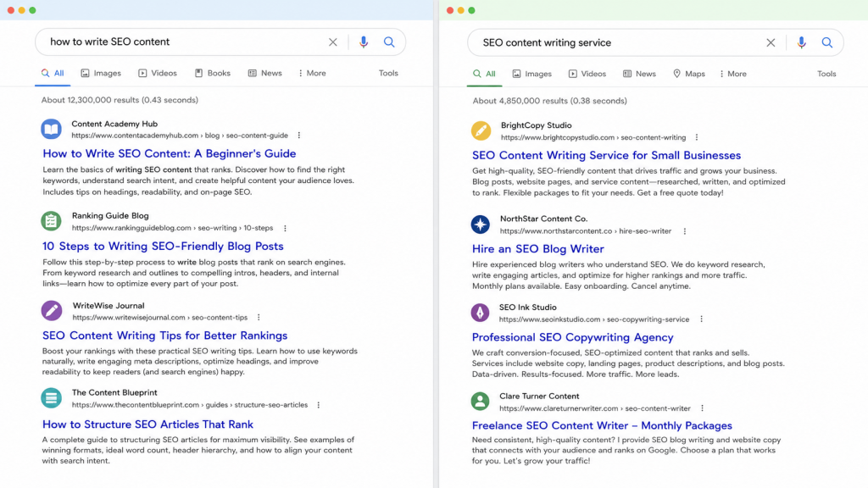Open 'How to Structure SEO Articles That Rank'
The image size is (868, 488).
147,424
